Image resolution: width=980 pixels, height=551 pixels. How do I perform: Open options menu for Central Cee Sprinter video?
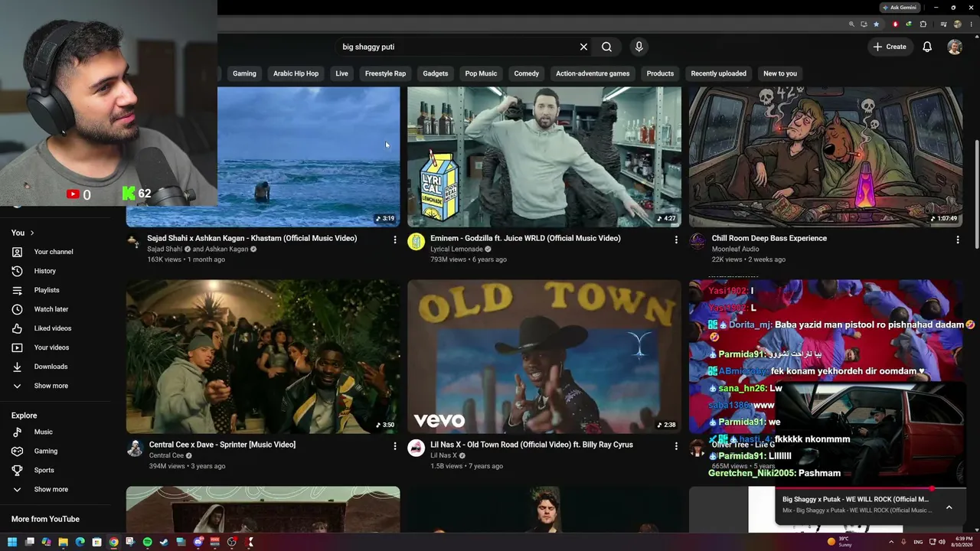pyautogui.click(x=395, y=445)
